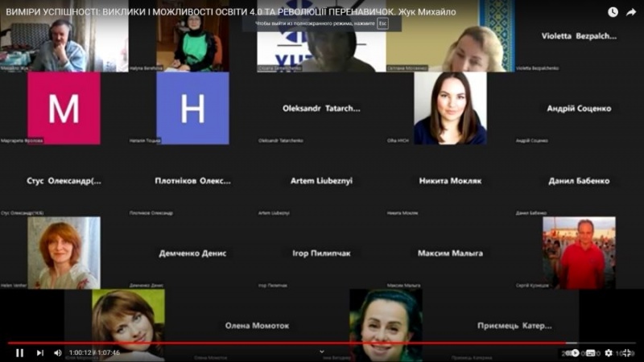
Task: Pause the video playback
Action: [19, 352]
